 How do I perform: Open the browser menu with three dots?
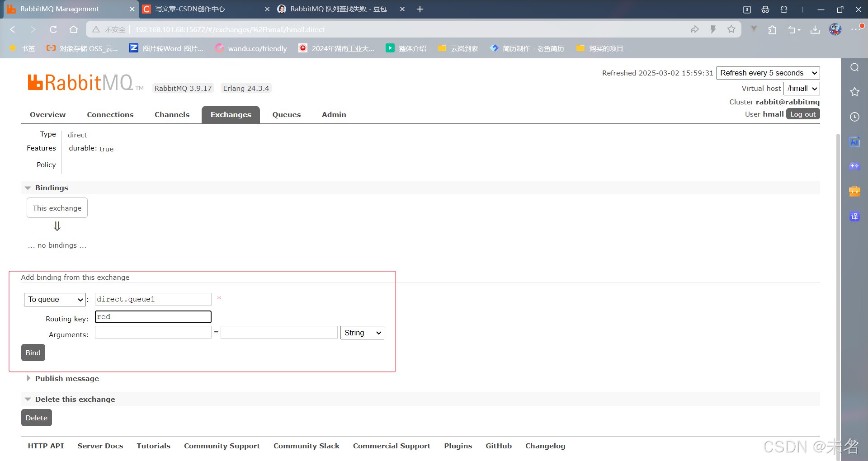855,29
